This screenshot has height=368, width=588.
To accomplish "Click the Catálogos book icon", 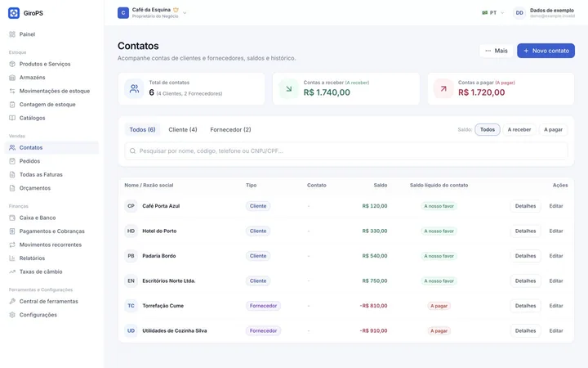I will point(12,118).
